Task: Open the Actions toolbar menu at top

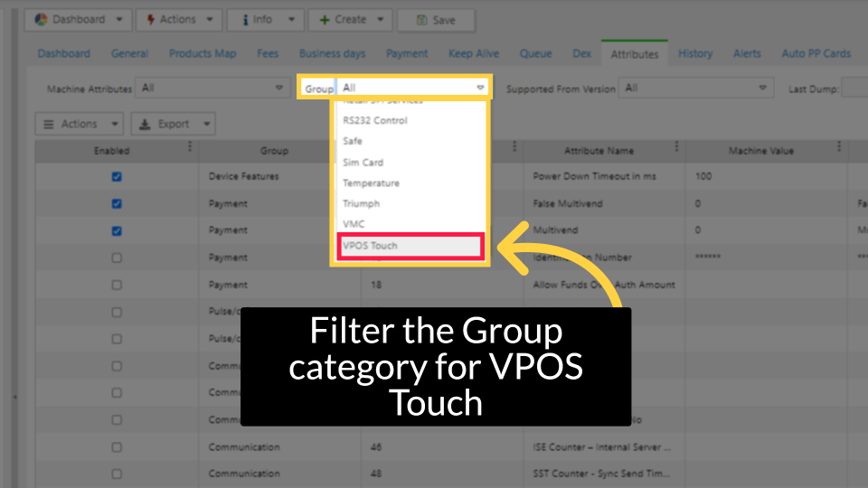Action: point(179,19)
